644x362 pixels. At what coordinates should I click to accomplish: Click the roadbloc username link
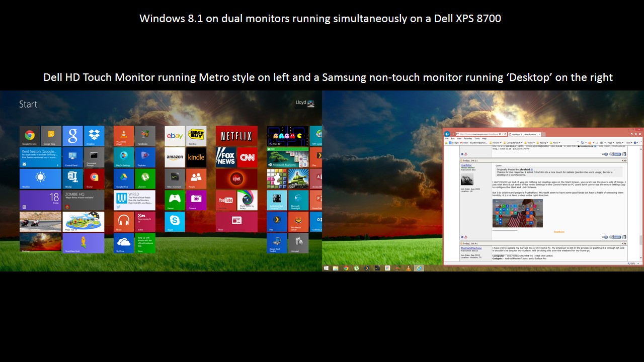467,165
